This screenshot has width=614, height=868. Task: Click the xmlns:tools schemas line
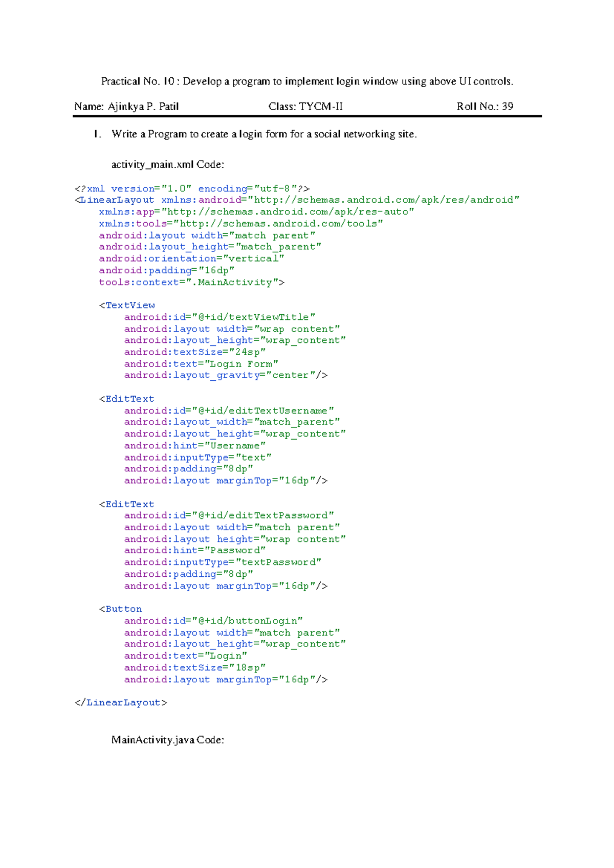241,224
